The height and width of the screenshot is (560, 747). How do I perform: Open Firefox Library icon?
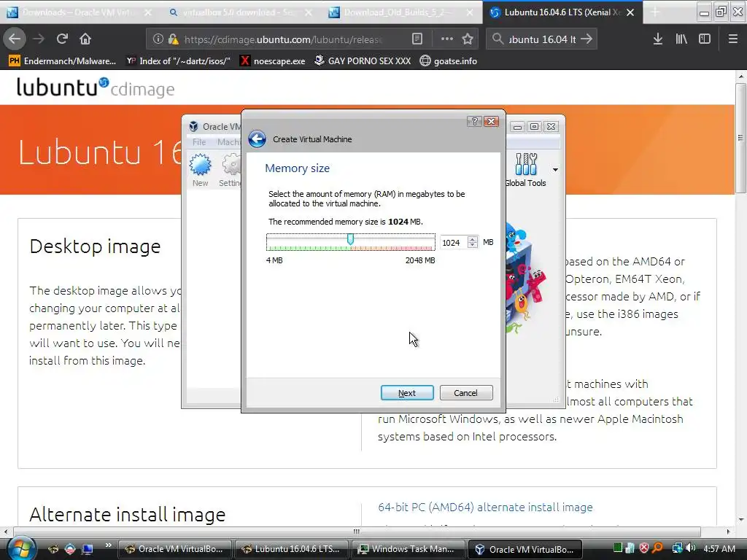click(681, 39)
